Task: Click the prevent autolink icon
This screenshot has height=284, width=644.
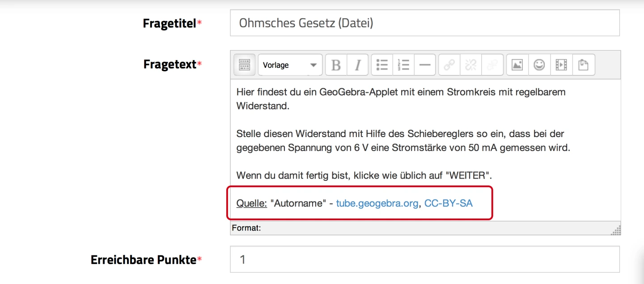Action: (x=492, y=65)
